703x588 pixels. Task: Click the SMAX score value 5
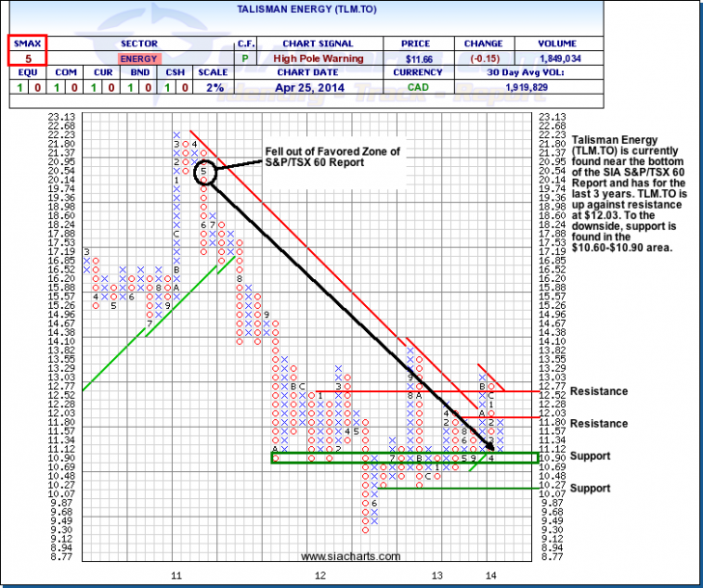coord(28,58)
